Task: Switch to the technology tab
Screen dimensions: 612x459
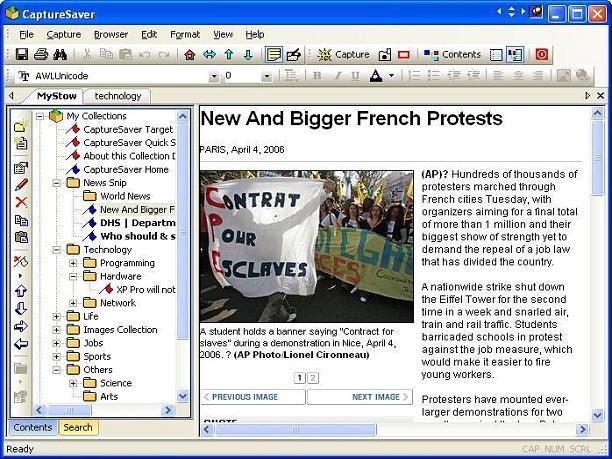Action: click(x=118, y=96)
